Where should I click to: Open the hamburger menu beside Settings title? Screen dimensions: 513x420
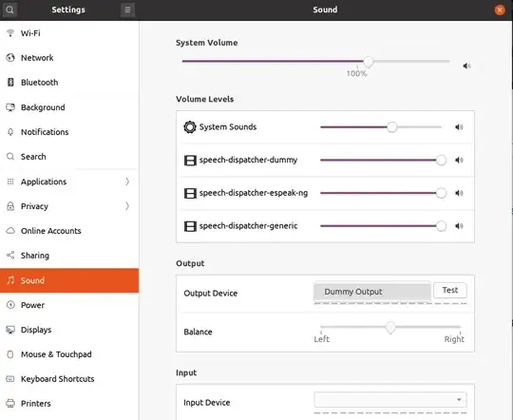click(x=127, y=10)
